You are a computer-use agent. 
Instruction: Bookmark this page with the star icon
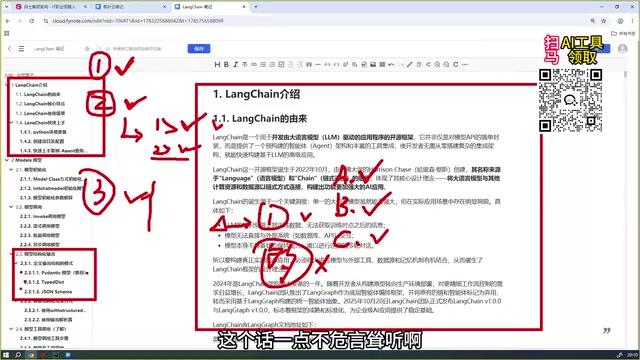point(604,21)
